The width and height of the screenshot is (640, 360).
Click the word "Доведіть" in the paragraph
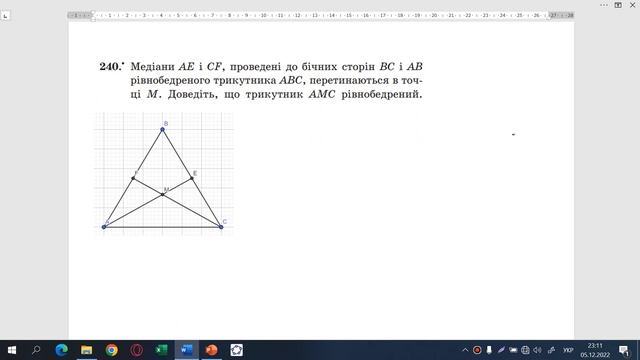(193, 94)
